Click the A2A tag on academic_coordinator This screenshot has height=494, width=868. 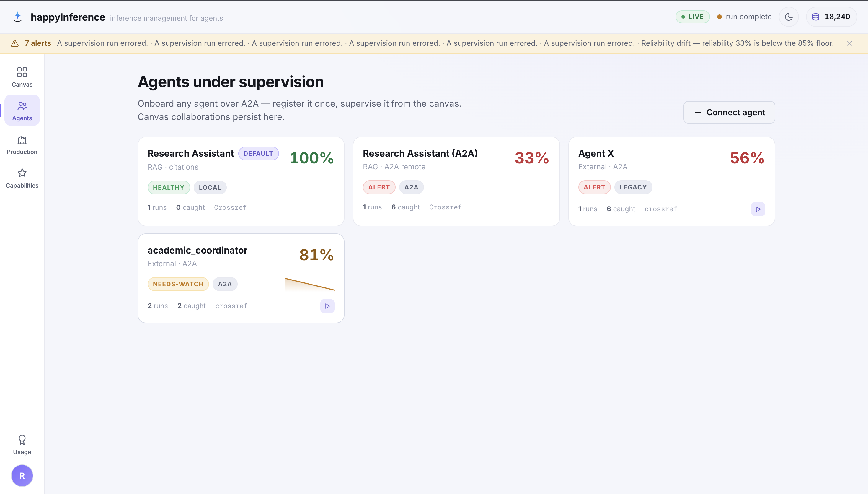(225, 284)
